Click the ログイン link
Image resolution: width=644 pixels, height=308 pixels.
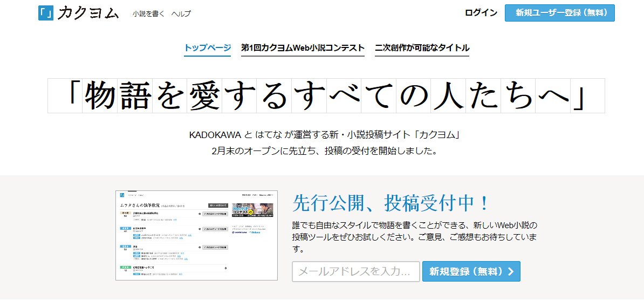[481, 13]
